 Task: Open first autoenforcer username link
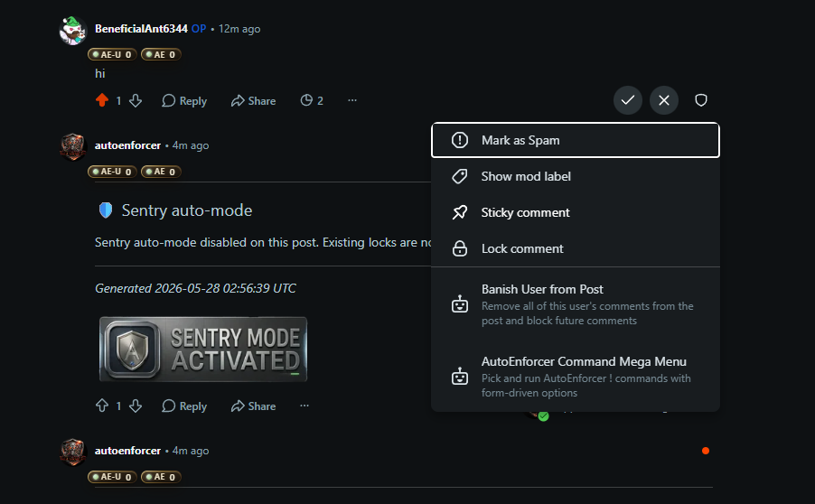tap(128, 145)
